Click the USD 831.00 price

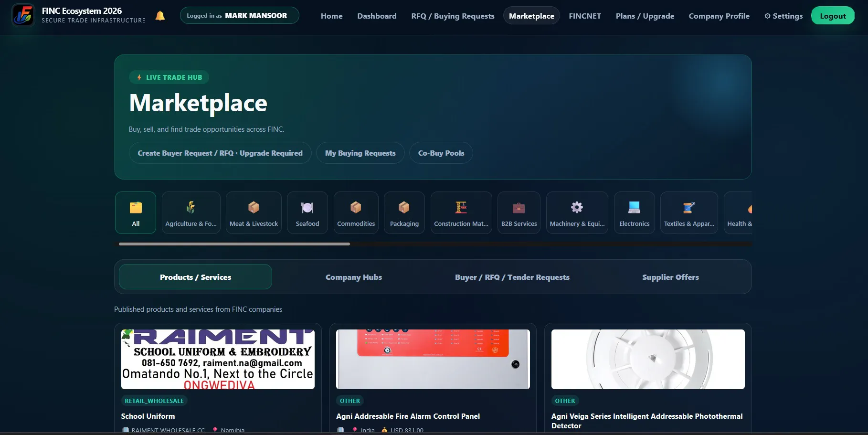pyautogui.click(x=407, y=430)
